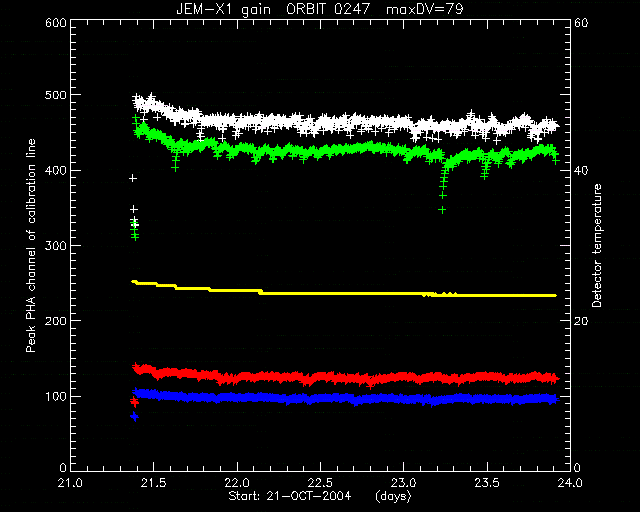Click the red calibration data series
Screen dimensions: 640x512
344,378
